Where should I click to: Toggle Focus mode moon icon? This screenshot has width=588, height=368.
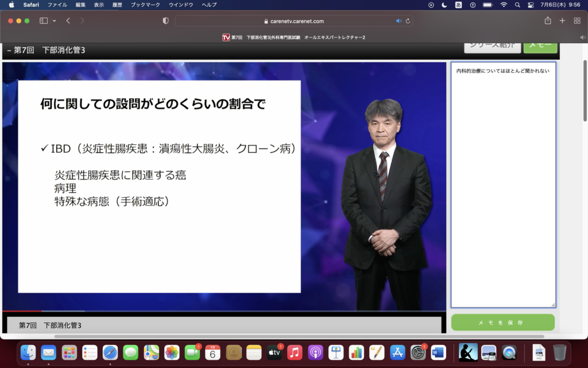445,5
